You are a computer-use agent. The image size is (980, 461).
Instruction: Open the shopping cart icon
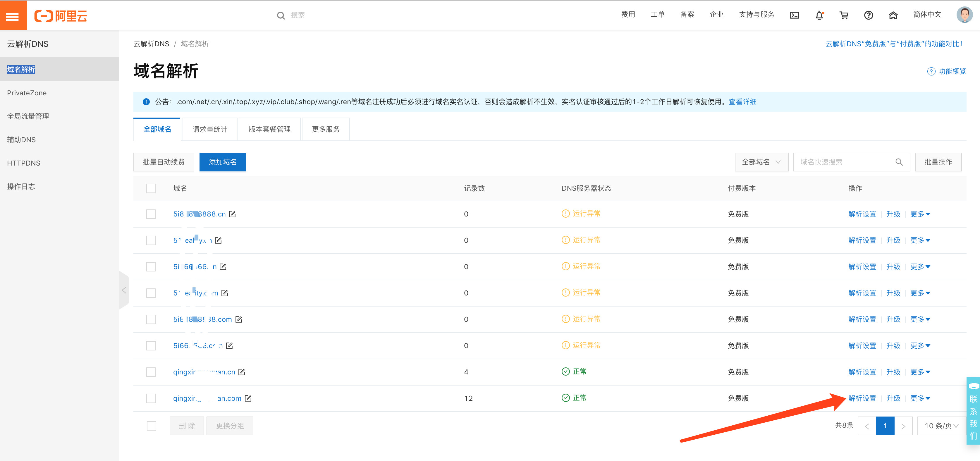[844, 15]
